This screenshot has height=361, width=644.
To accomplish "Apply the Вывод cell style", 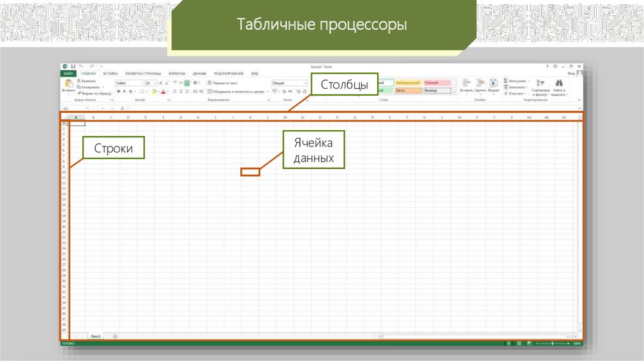I will pyautogui.click(x=437, y=91).
